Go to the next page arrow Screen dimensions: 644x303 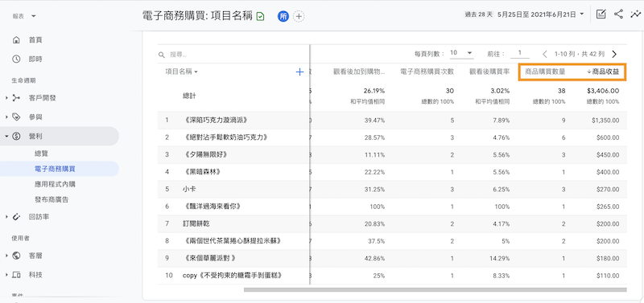(x=614, y=54)
